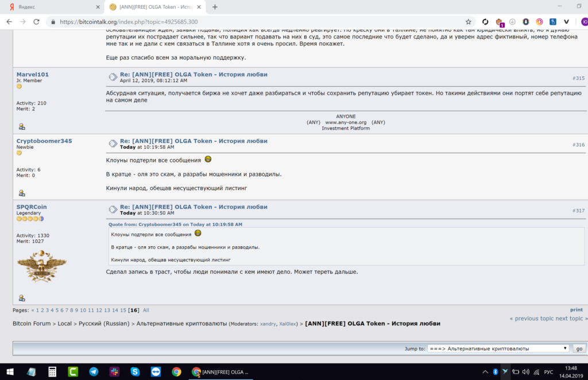The height and width of the screenshot is (380, 588).
Task: Open a new browser tab
Action: (x=215, y=7)
